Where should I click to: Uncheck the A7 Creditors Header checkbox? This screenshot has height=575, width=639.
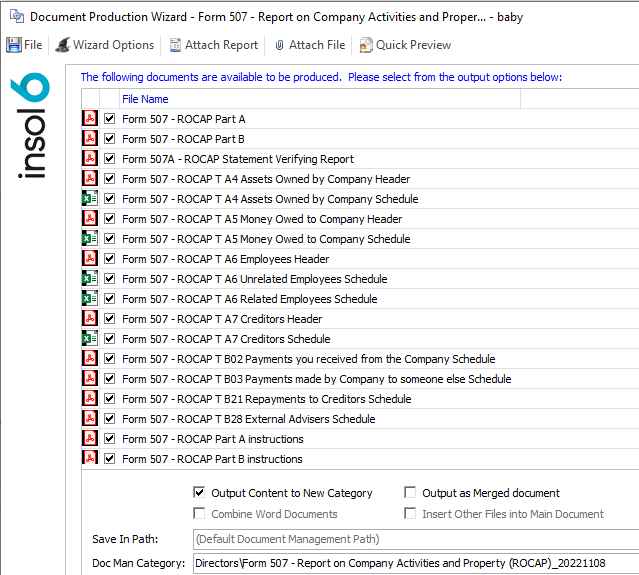coord(110,319)
